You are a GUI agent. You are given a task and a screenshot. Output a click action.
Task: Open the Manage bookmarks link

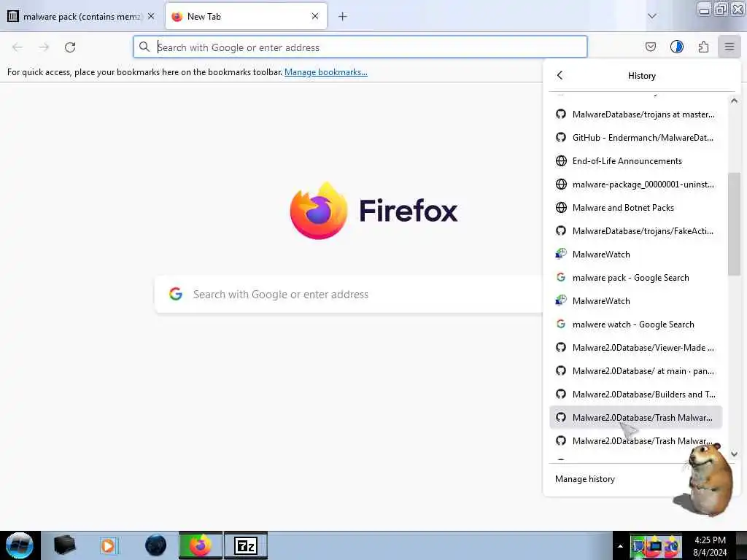[x=326, y=72]
